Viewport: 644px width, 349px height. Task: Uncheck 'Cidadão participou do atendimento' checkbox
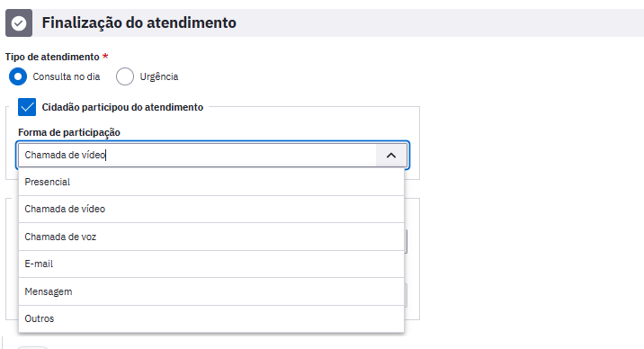(x=27, y=107)
